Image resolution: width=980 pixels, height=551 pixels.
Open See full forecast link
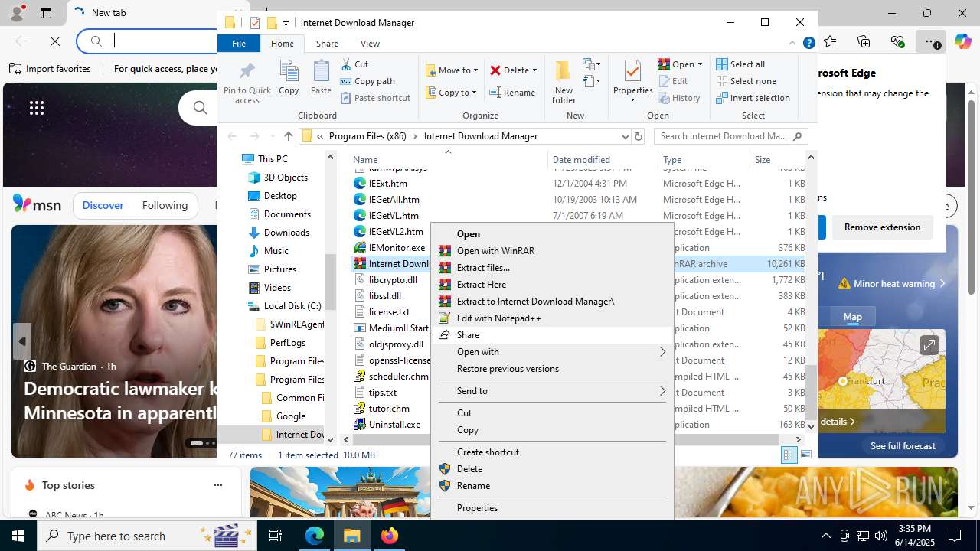pos(903,446)
